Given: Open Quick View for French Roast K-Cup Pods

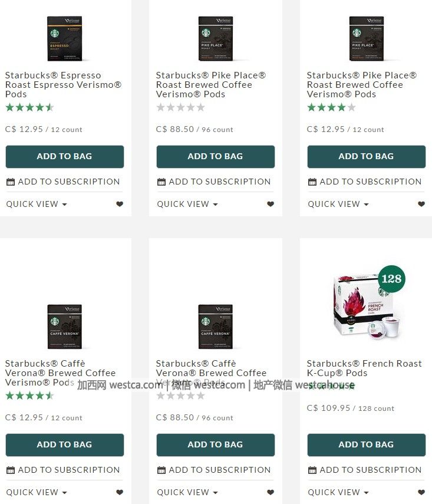Looking at the screenshot, I should 338,492.
